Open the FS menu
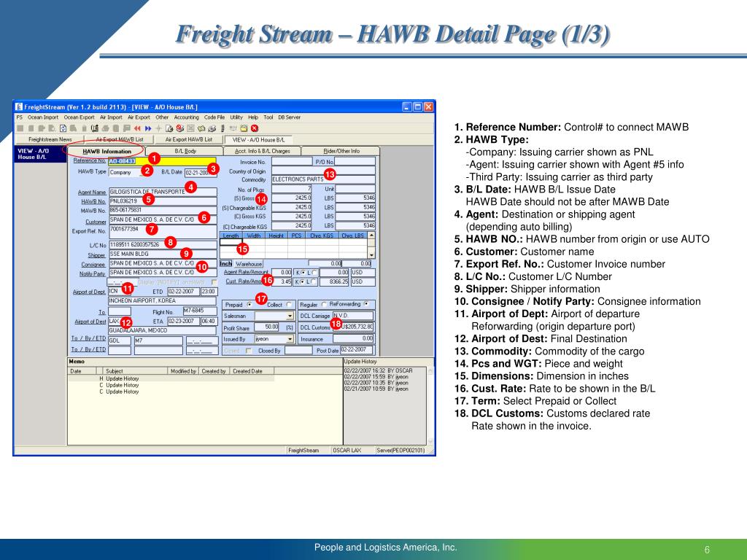The image size is (747, 560). point(19,117)
